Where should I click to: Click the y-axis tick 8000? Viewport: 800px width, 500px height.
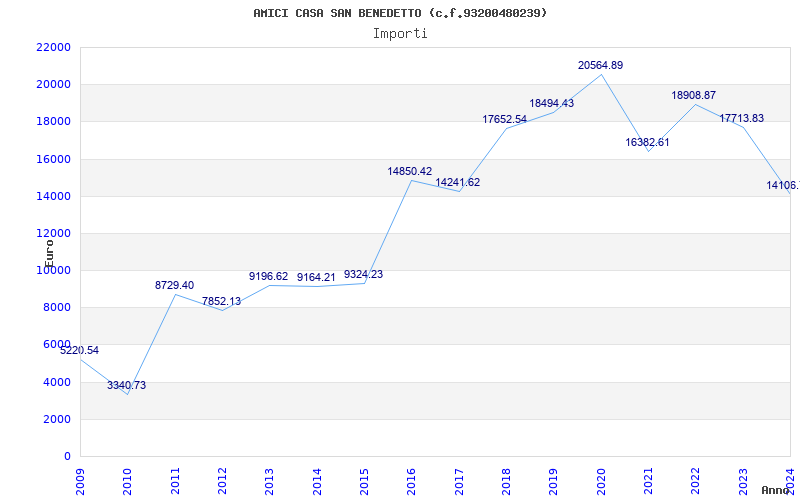[x=57, y=308]
